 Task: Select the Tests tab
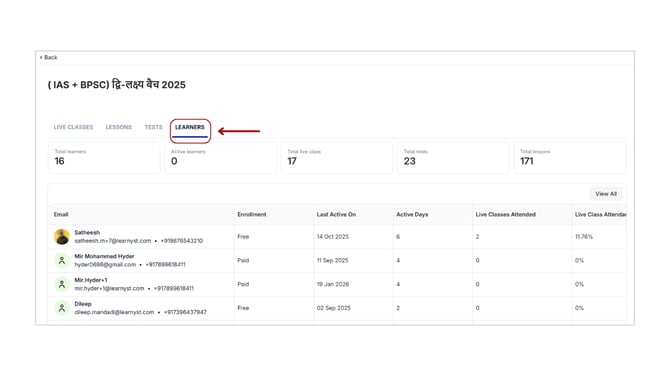click(x=153, y=127)
